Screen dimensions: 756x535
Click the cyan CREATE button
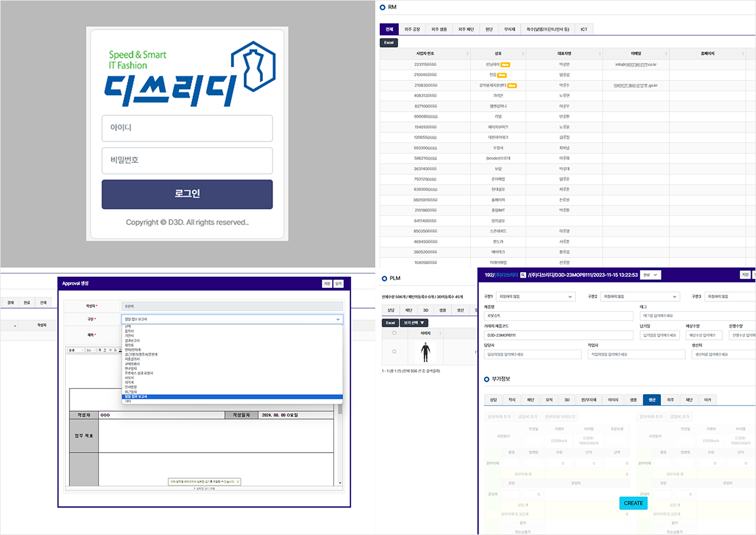point(633,503)
